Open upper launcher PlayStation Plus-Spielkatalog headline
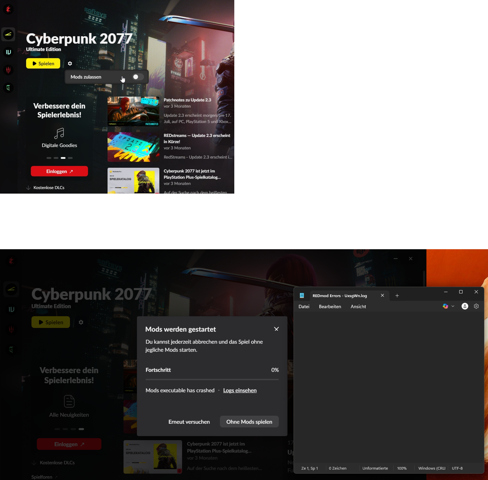Viewport: 488px width, 480px height. click(192, 174)
